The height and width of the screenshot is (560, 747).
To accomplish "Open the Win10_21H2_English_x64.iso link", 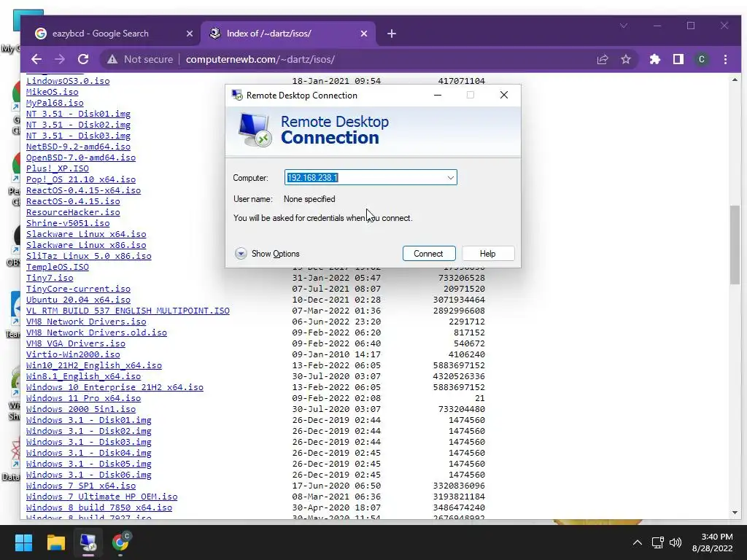I will [x=94, y=365].
